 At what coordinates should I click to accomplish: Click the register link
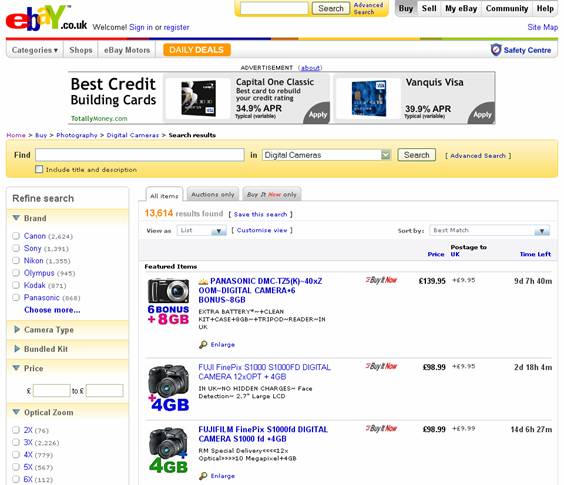pos(176,27)
